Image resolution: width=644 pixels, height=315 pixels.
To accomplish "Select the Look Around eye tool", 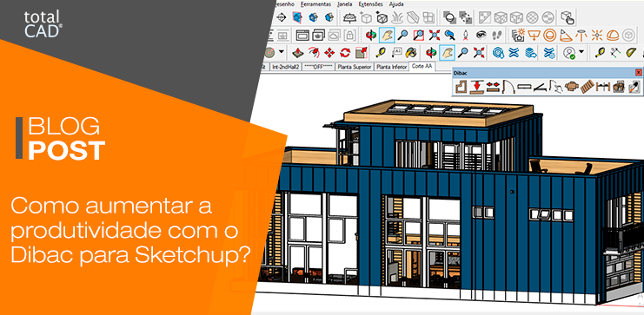I will click(x=481, y=35).
